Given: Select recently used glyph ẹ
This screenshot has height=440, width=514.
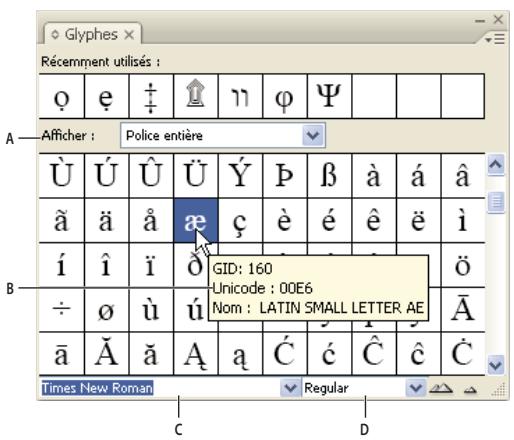Looking at the screenshot, I should (x=107, y=96).
